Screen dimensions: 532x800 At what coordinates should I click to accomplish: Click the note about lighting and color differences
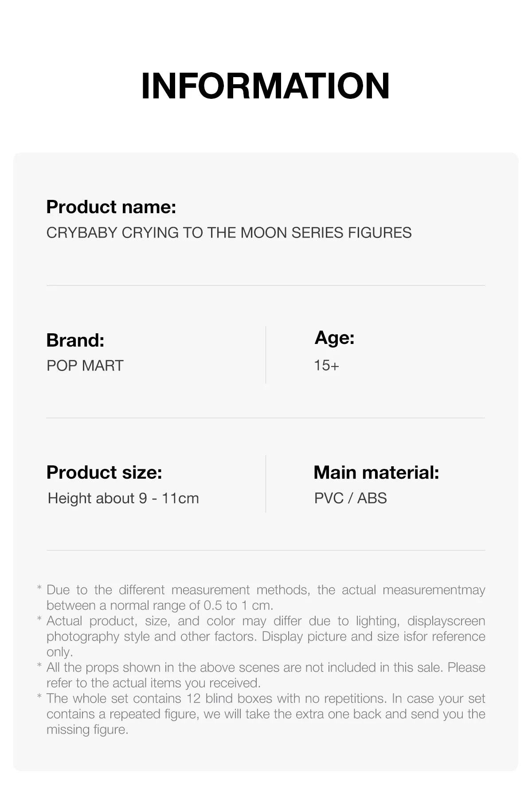(266, 636)
